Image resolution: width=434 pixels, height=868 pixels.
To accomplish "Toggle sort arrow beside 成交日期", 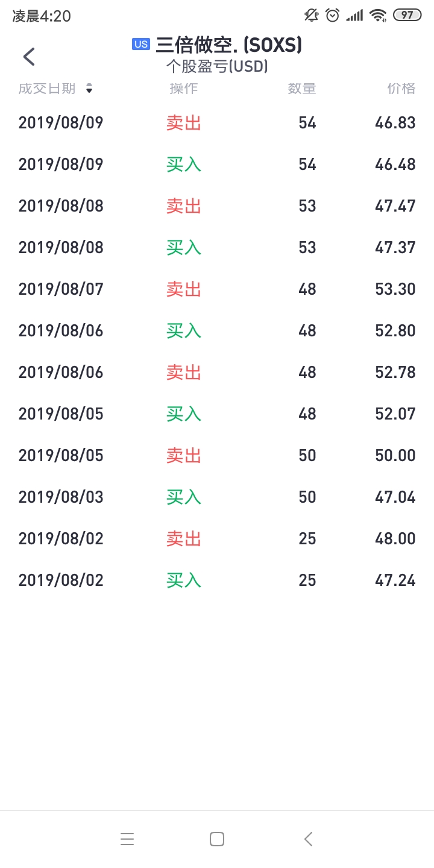I will click(89, 89).
